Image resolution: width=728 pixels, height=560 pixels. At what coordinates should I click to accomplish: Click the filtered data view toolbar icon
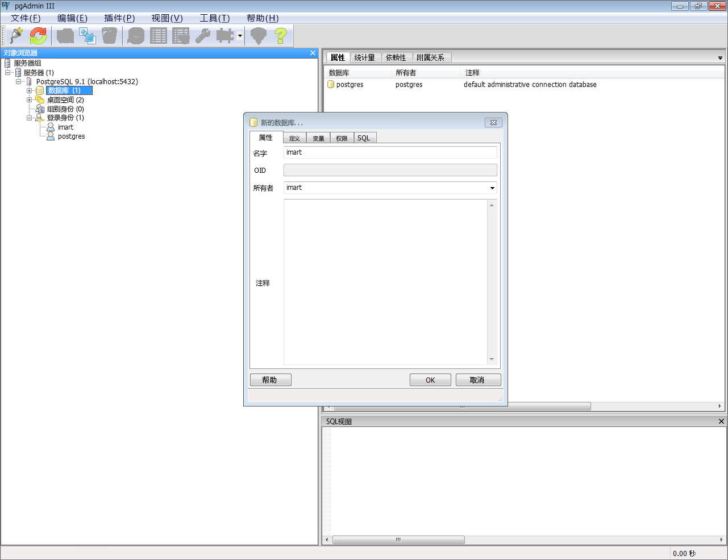pyautogui.click(x=181, y=36)
